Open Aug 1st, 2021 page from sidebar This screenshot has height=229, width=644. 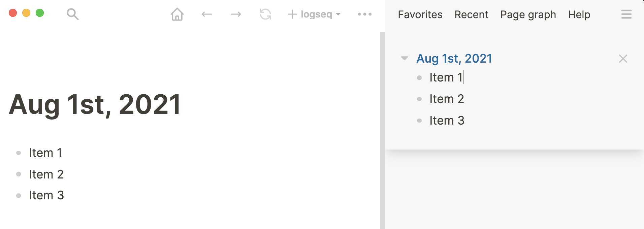[x=454, y=58]
